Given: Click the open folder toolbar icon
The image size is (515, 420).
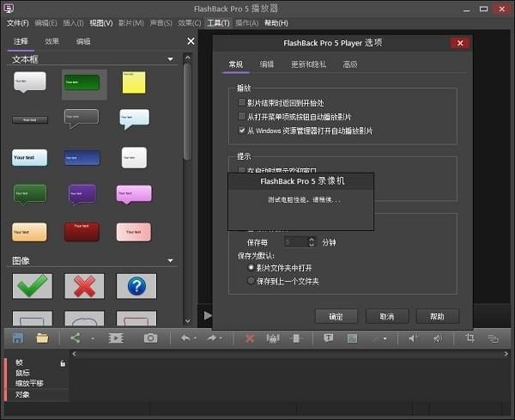Looking at the screenshot, I should coord(42,338).
